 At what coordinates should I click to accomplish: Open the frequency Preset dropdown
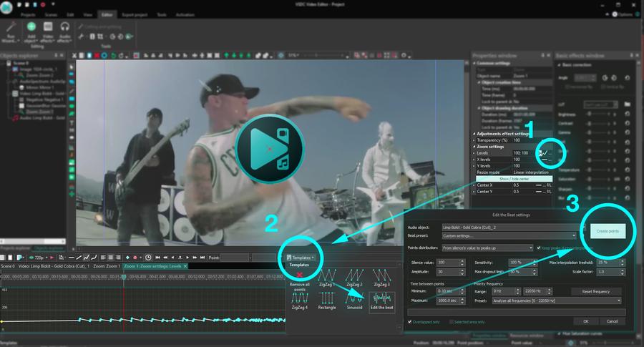click(x=557, y=300)
